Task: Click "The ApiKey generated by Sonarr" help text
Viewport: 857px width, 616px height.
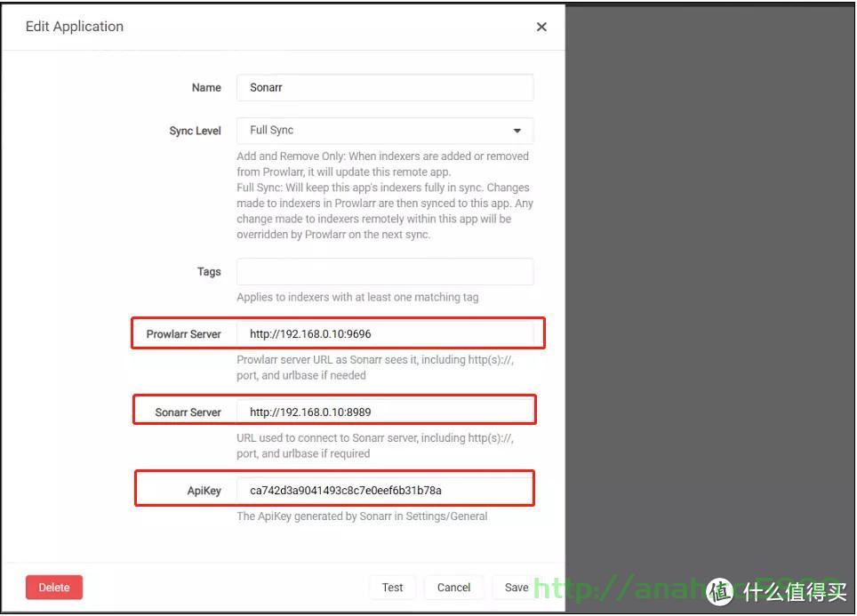Action: pyautogui.click(x=362, y=516)
